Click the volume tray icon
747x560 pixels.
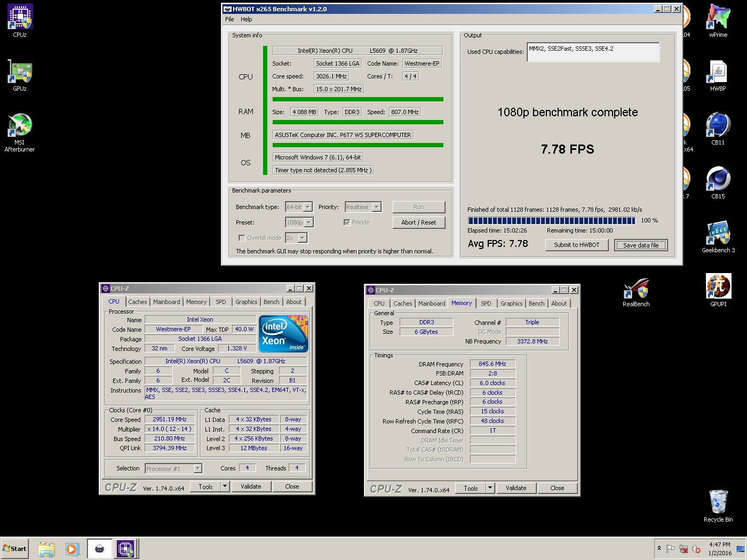click(x=696, y=549)
